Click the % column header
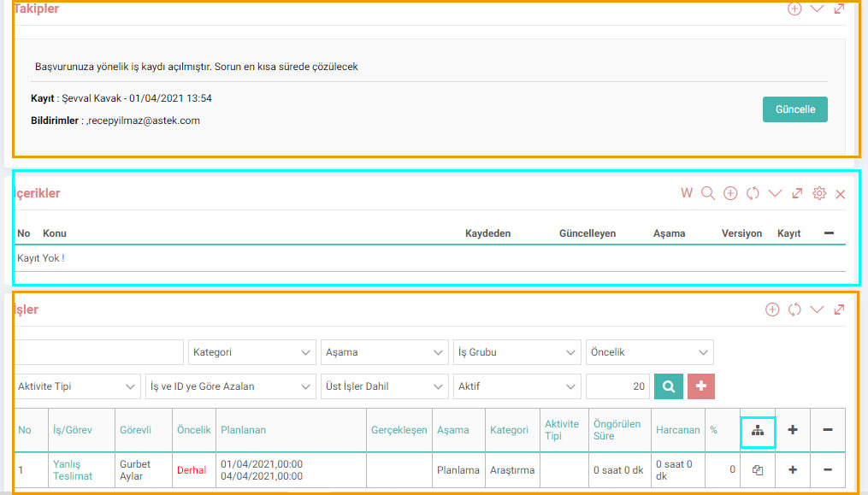This screenshot has height=495, width=868. point(713,430)
